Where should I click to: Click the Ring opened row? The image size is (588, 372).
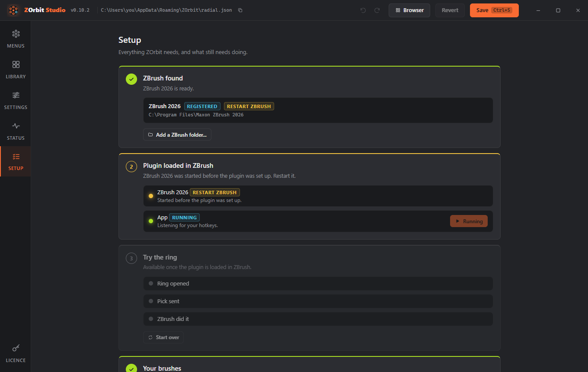pos(318,284)
